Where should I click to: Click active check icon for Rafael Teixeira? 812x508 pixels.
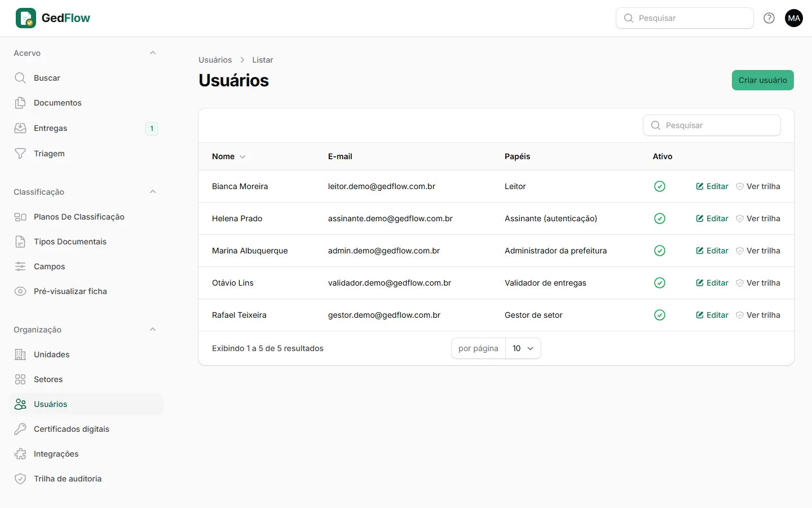pyautogui.click(x=660, y=315)
